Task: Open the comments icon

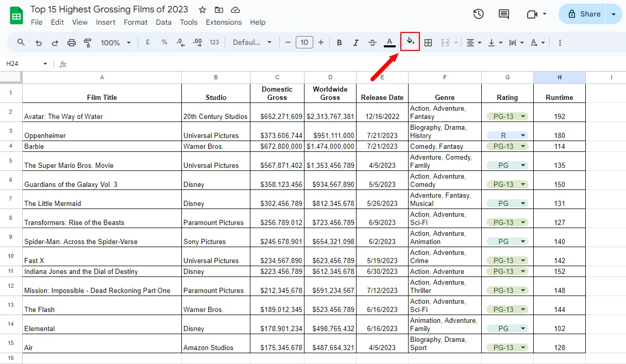Action: [504, 14]
